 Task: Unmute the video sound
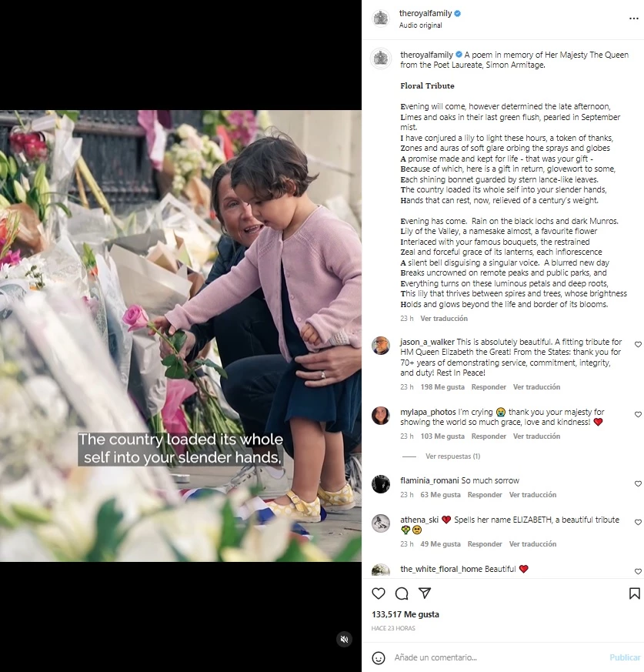coord(344,640)
